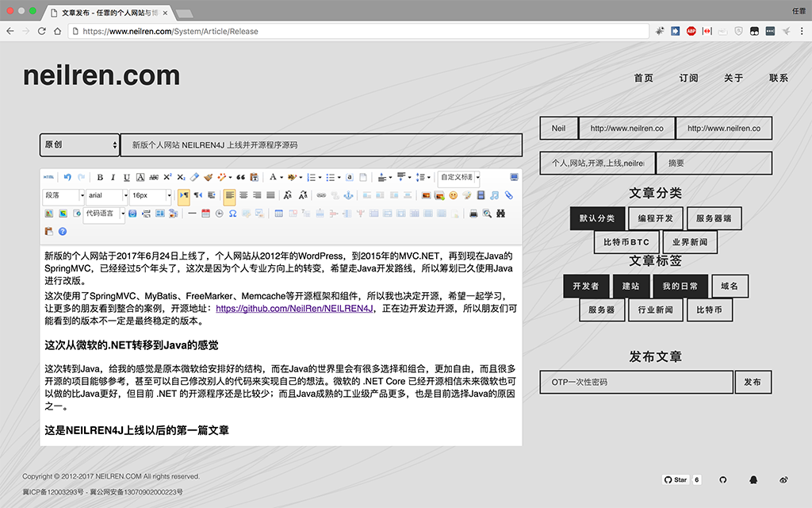Insert a blockquote with the quote icon
Screen dimensions: 812x508
click(x=241, y=177)
